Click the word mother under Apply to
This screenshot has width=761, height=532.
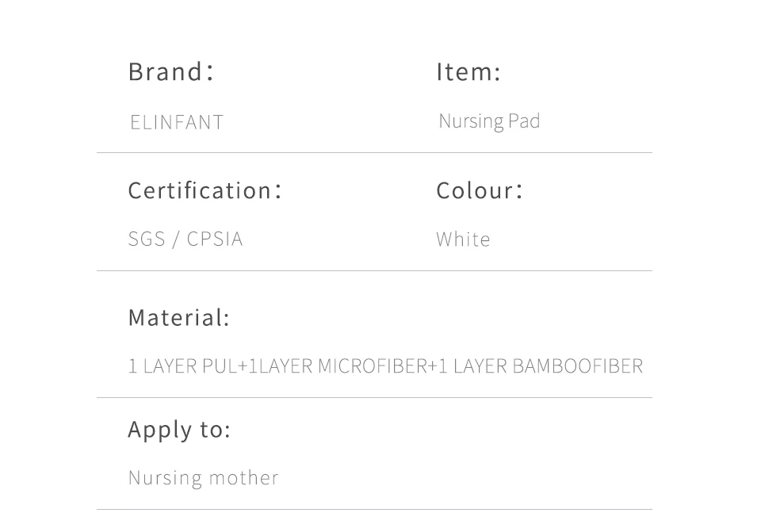coord(243,478)
